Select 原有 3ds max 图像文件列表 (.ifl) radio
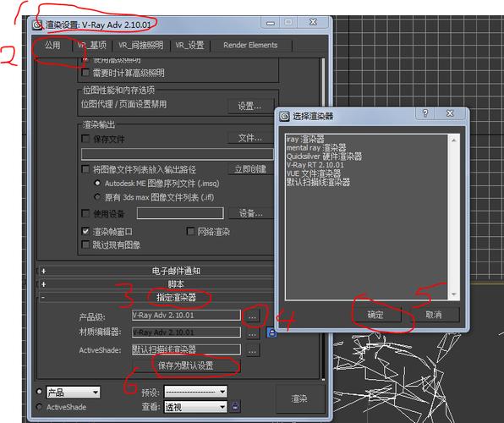 (x=97, y=196)
